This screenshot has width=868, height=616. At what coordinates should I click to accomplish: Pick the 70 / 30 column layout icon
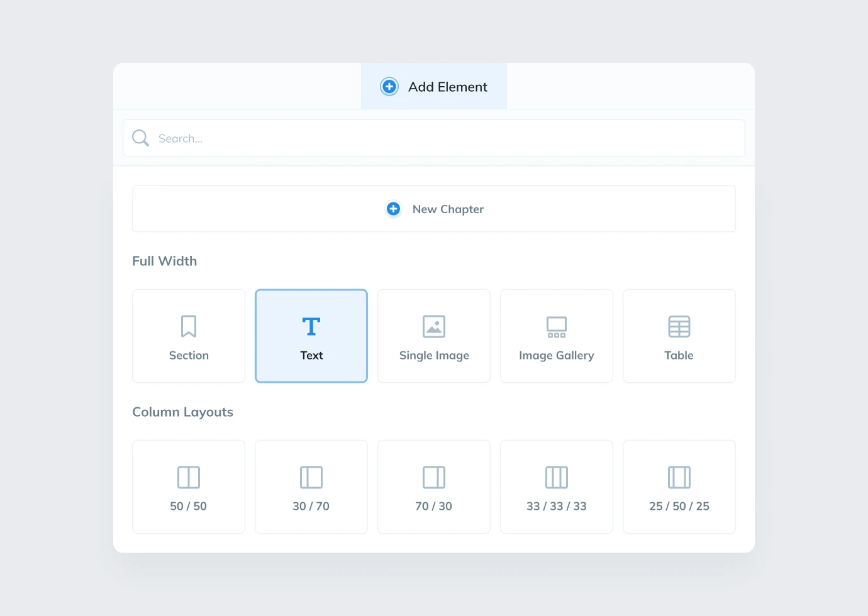(434, 477)
